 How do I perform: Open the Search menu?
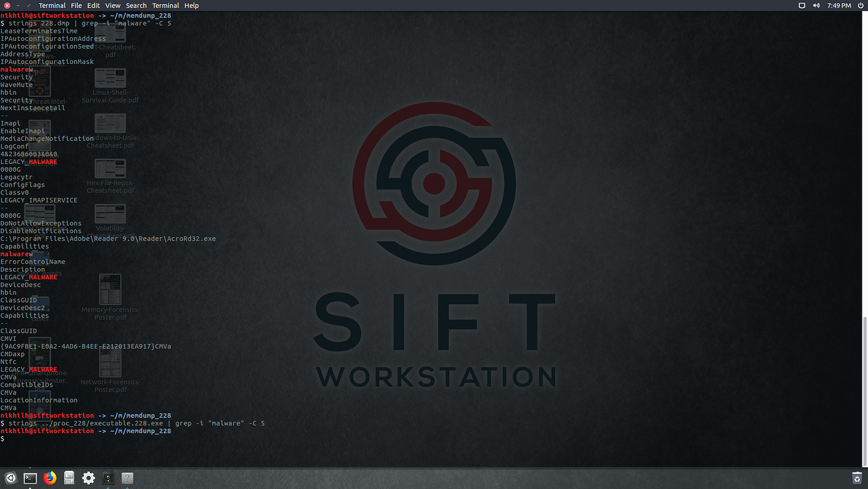tap(136, 5)
